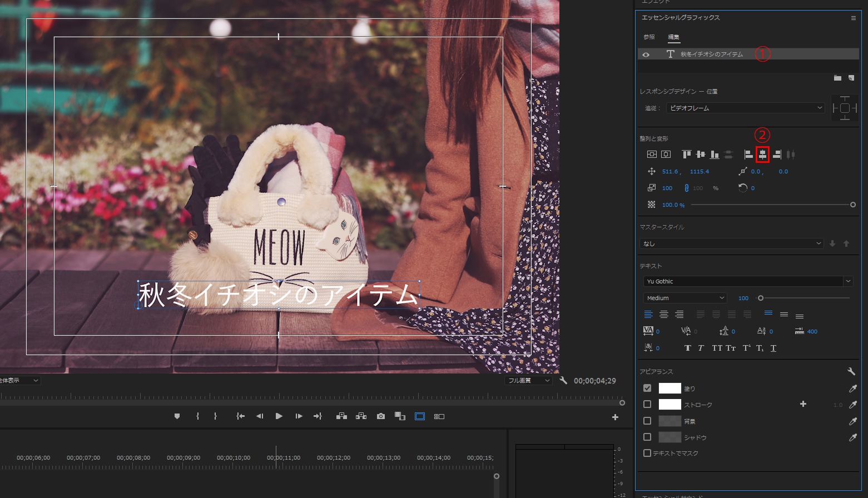This screenshot has height=498, width=868.
Task: Enable the ストローク checkbox in Appearance
Action: [647, 405]
